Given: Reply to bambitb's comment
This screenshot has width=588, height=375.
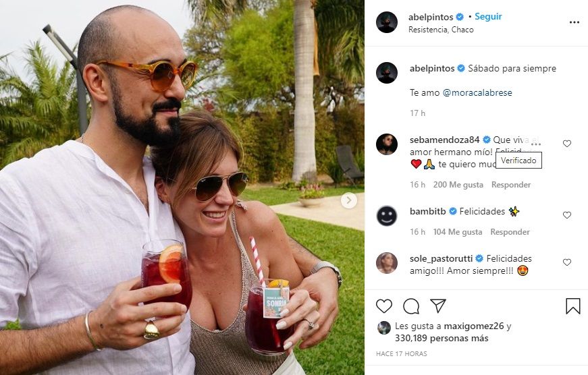Looking at the screenshot, I should [510, 232].
